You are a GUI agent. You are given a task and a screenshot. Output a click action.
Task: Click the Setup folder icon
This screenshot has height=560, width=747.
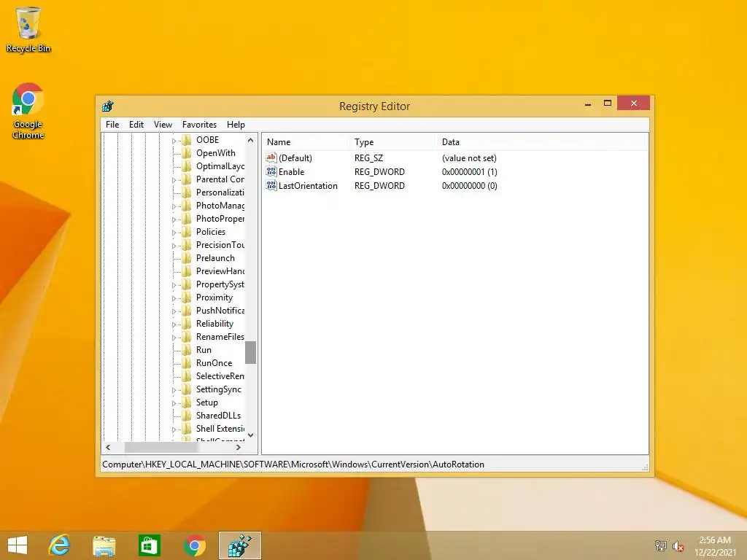pos(187,402)
